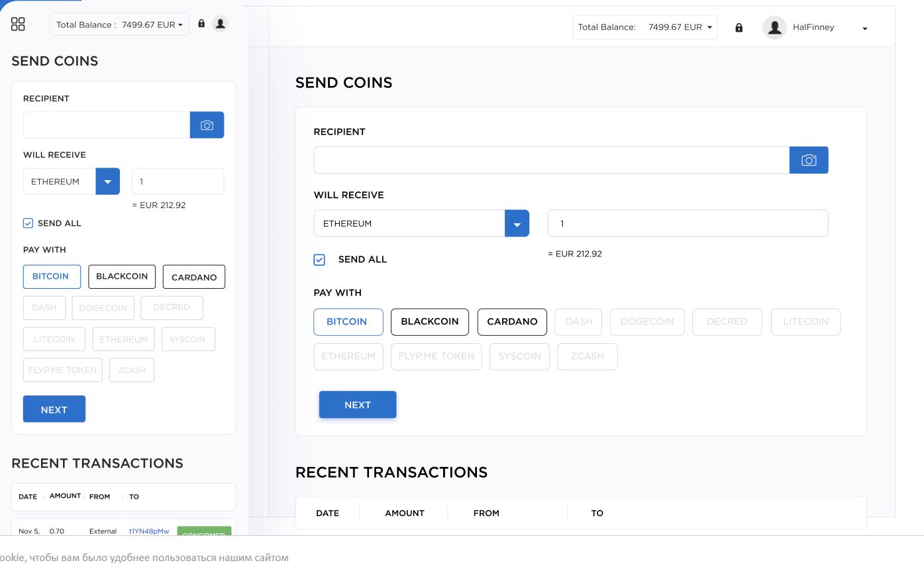Click the lock icon in the top header

[x=739, y=27]
